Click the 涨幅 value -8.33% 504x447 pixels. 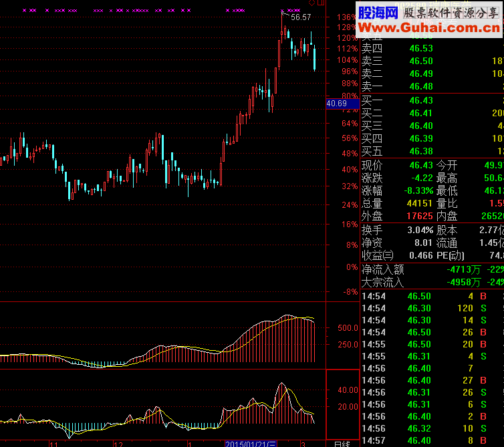[x=418, y=191]
